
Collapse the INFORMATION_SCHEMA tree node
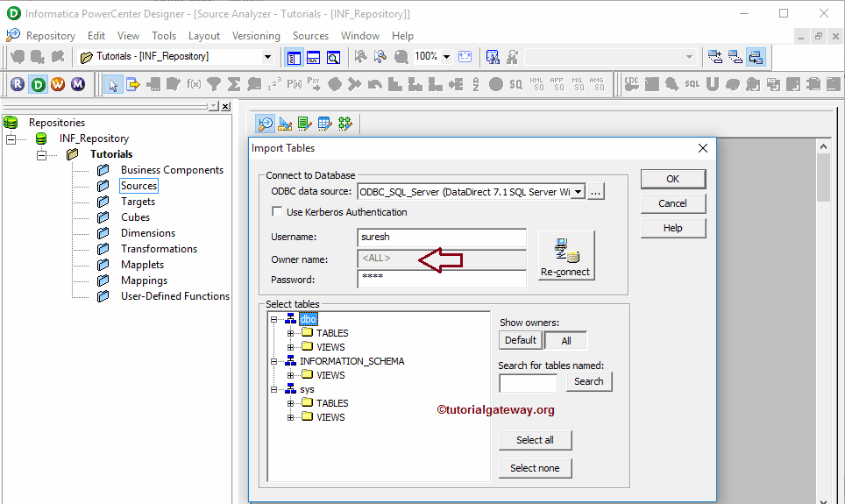274,361
